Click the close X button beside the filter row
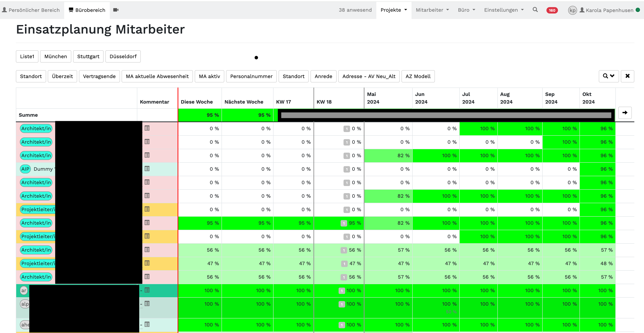Viewport: 644px width, 333px height. 627,76
